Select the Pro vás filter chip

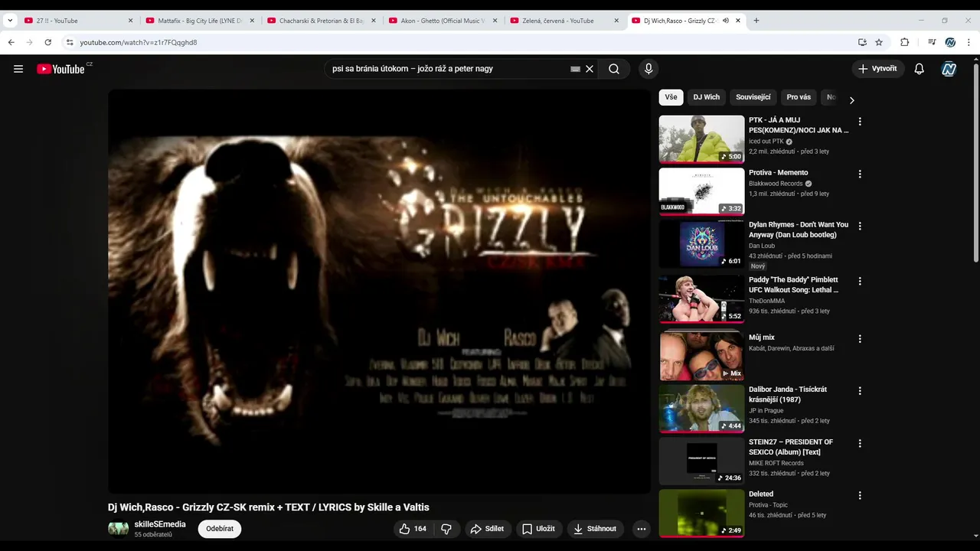tap(799, 97)
